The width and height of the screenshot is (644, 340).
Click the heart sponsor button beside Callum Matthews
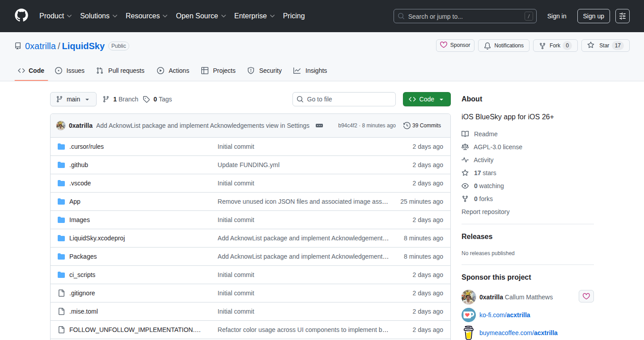[x=586, y=296]
